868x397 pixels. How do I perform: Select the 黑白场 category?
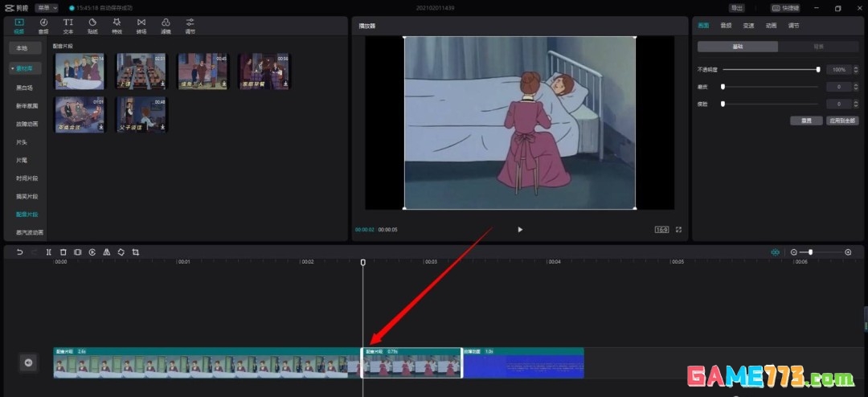24,88
